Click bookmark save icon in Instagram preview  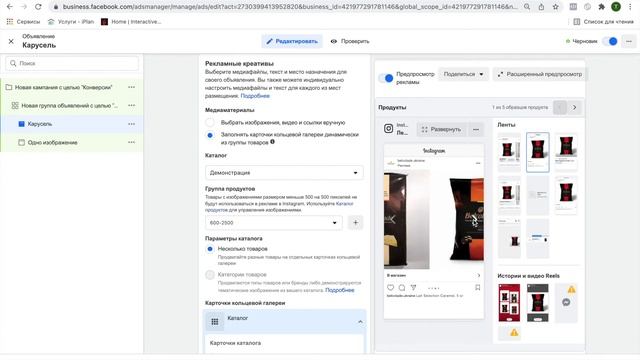tap(478, 288)
